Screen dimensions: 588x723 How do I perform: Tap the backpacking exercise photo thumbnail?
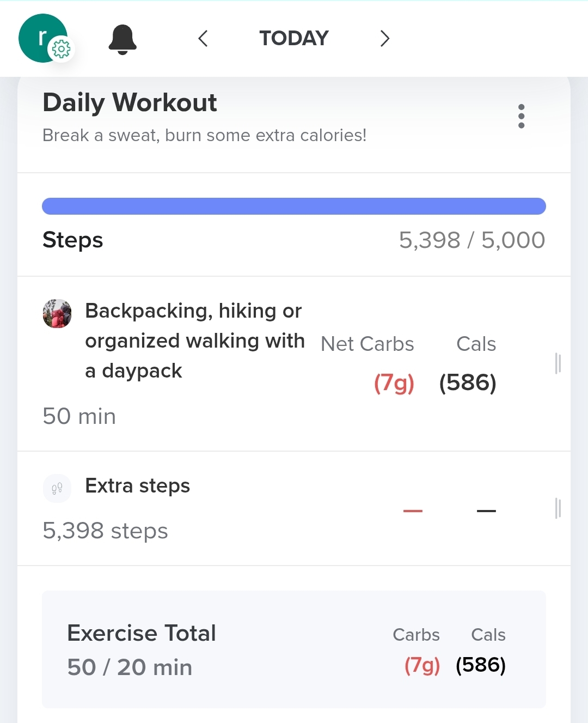(57, 314)
